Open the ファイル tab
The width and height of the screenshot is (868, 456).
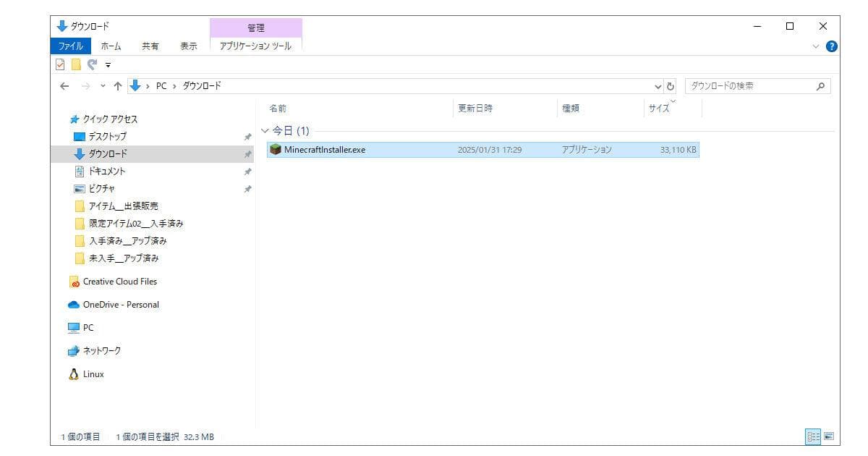coord(70,46)
